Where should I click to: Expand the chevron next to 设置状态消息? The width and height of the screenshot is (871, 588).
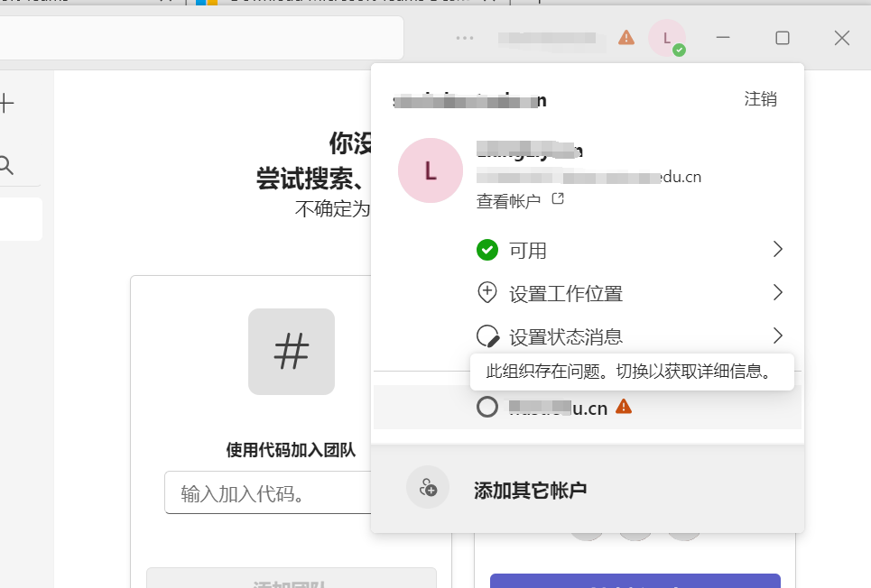pyautogui.click(x=778, y=335)
